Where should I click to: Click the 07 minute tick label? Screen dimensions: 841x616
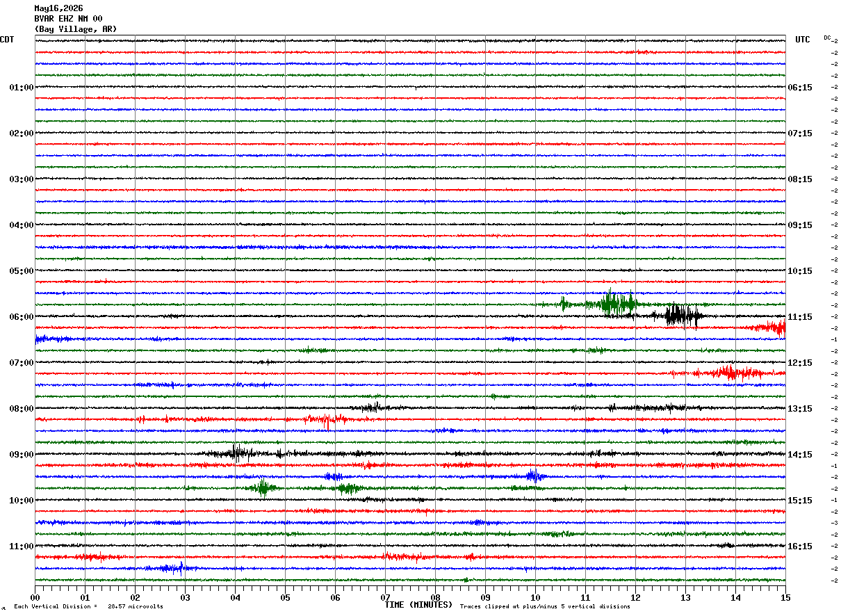click(385, 597)
